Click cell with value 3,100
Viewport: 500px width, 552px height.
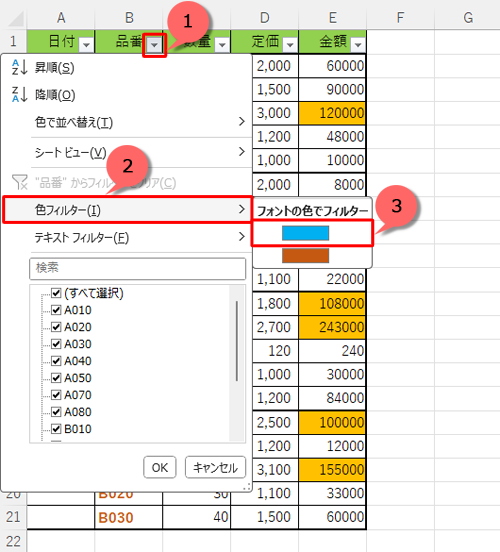coord(275,470)
